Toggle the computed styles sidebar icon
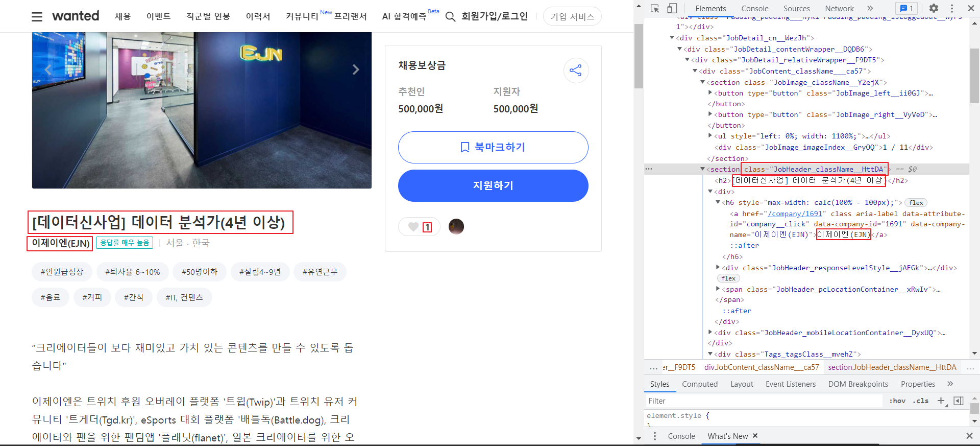 [x=959, y=401]
